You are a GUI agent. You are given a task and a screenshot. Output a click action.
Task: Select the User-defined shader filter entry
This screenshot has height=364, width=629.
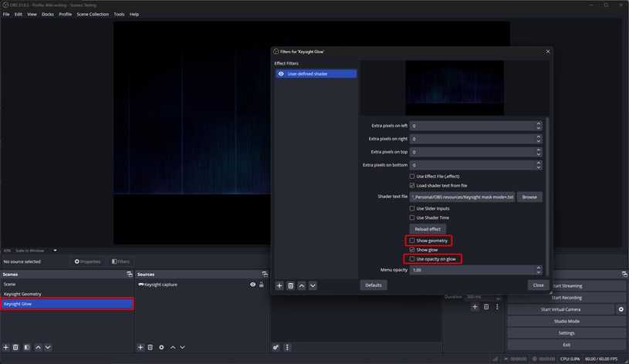[x=316, y=74]
